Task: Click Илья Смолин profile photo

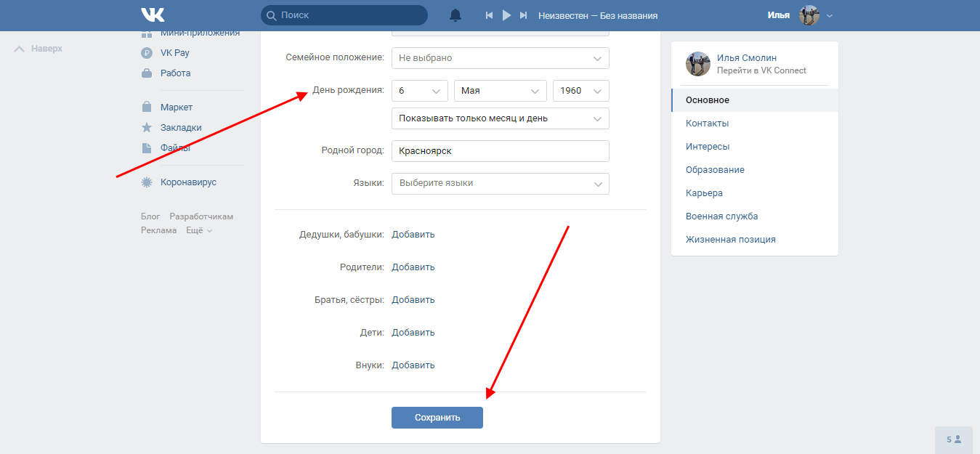Action: [698, 64]
